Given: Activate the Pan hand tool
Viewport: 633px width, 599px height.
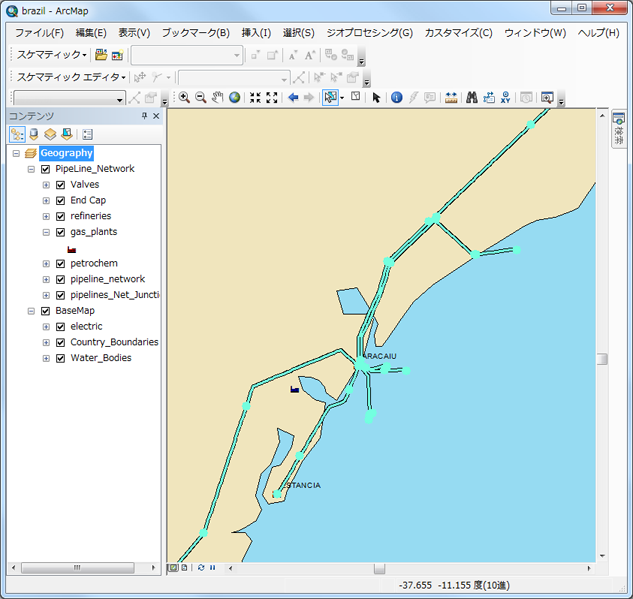Looking at the screenshot, I should click(x=217, y=98).
